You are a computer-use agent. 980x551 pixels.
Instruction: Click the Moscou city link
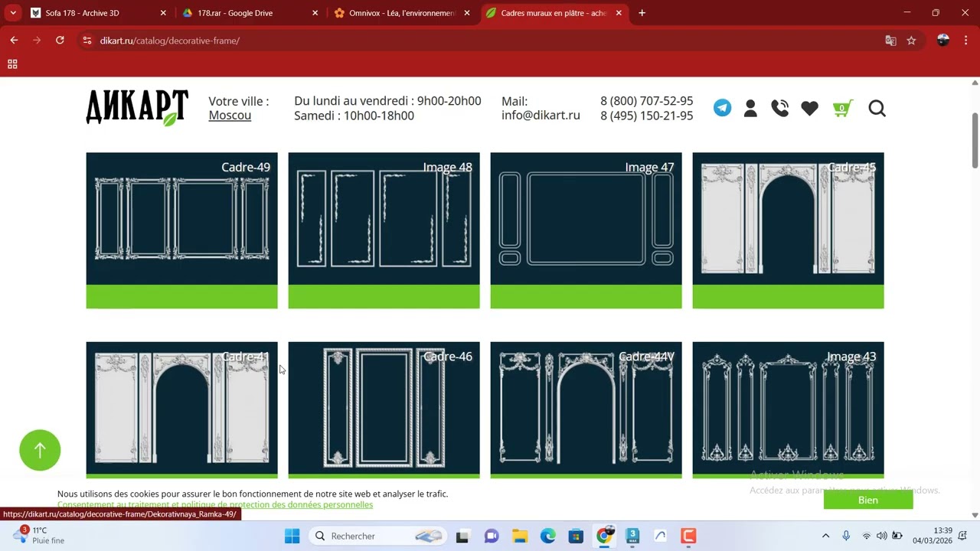tap(230, 116)
